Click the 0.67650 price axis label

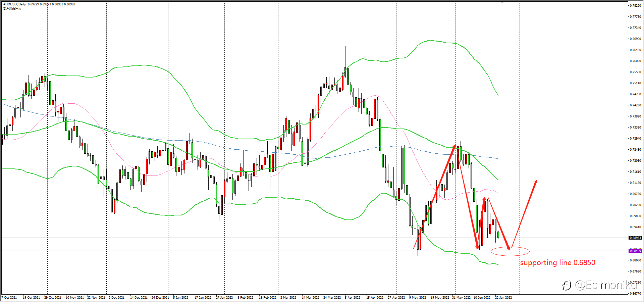click(x=635, y=271)
